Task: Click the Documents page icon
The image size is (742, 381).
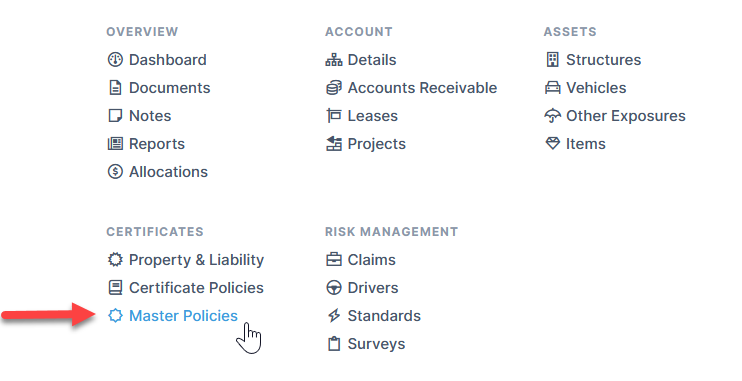Action: point(115,88)
